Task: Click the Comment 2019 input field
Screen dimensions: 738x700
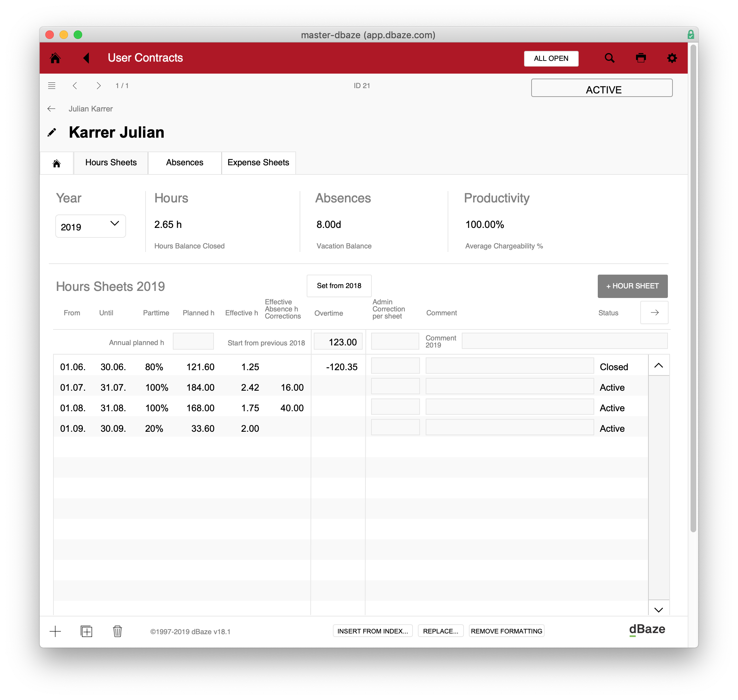Action: [564, 341]
